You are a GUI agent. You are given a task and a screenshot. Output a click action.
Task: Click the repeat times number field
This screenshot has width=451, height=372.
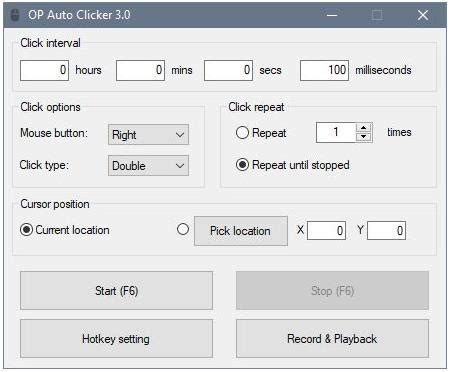[336, 132]
